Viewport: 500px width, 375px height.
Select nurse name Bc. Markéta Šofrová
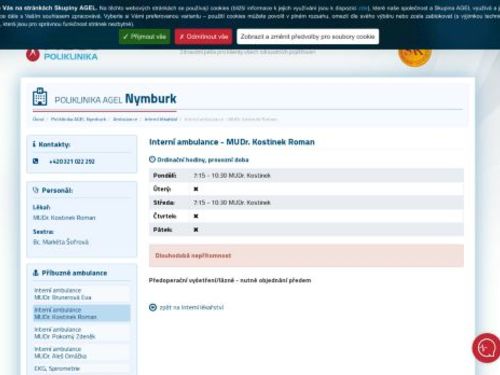pyautogui.click(x=61, y=242)
